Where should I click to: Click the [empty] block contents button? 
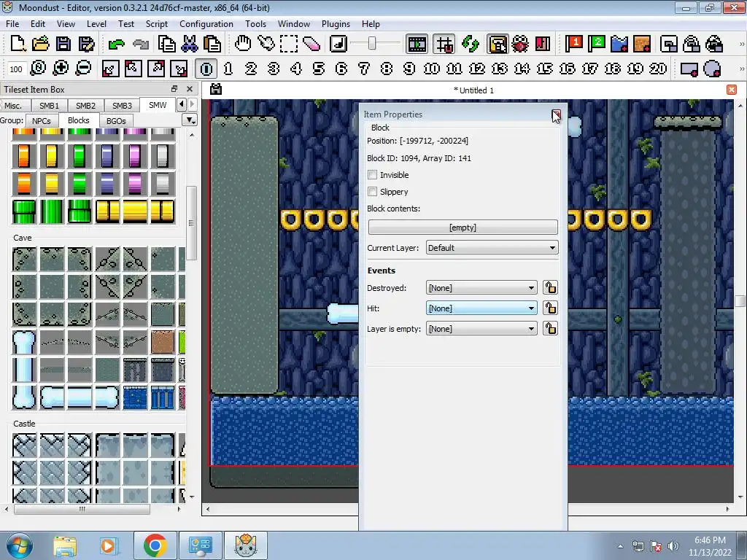point(462,227)
